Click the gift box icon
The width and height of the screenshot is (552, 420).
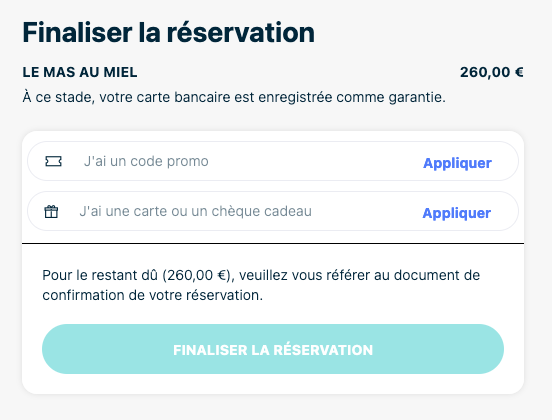pos(51,212)
